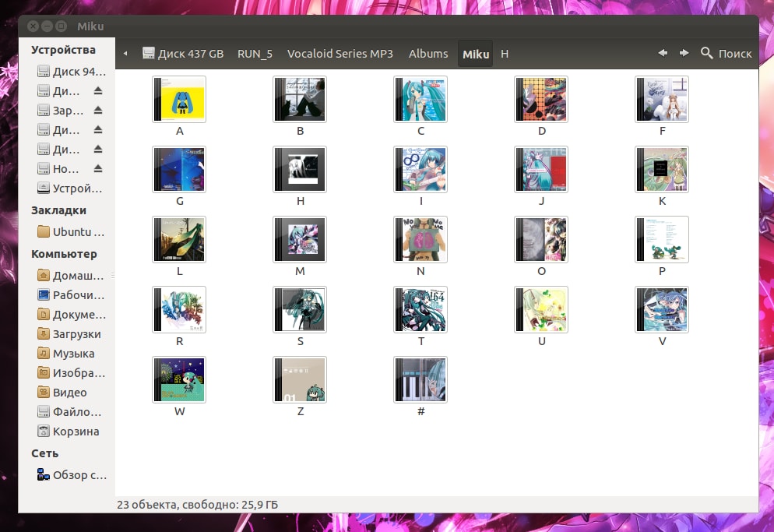
Task: Select folder D thumbnail
Action: pos(541,99)
